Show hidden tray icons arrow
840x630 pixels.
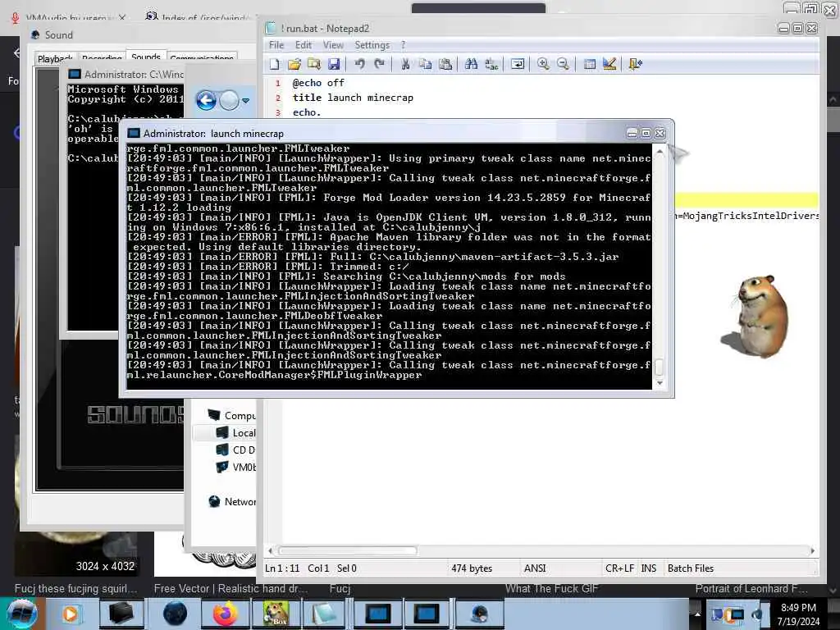point(697,614)
